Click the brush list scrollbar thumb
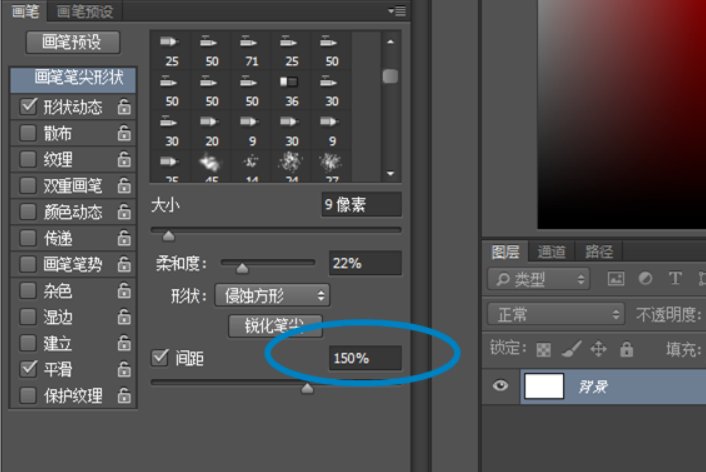Image resolution: width=706 pixels, height=472 pixels. (390, 76)
